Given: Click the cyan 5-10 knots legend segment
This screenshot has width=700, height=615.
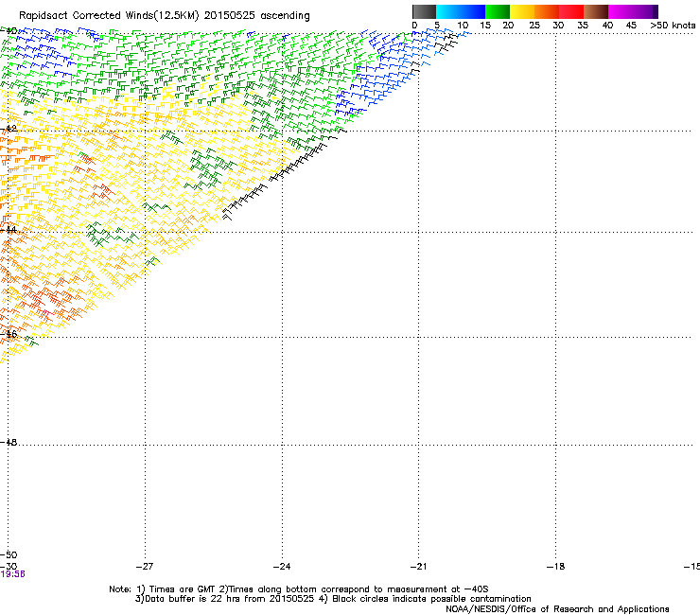Looking at the screenshot, I should (447, 11).
